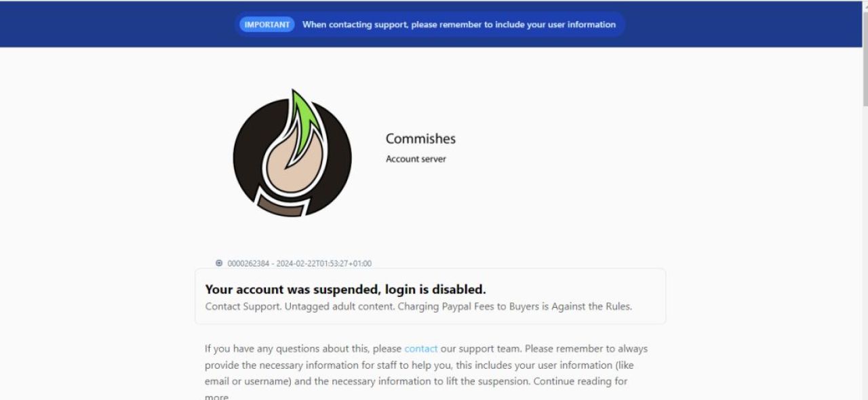Select the 'When contacting support' banner message
Image resolution: width=868 pixels, height=400 pixels.
click(459, 24)
